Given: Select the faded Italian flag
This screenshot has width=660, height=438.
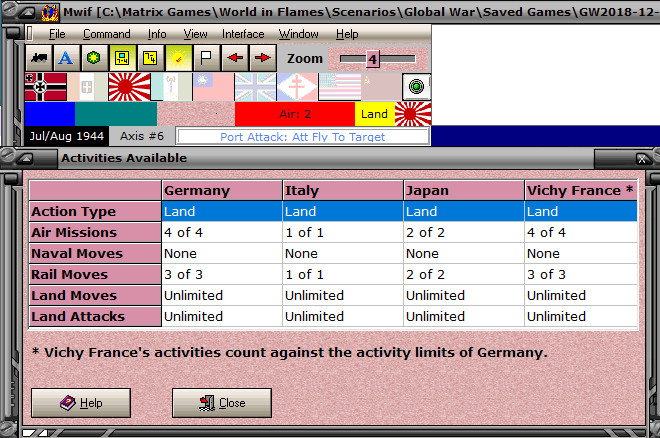Looking at the screenshot, I should point(87,87).
